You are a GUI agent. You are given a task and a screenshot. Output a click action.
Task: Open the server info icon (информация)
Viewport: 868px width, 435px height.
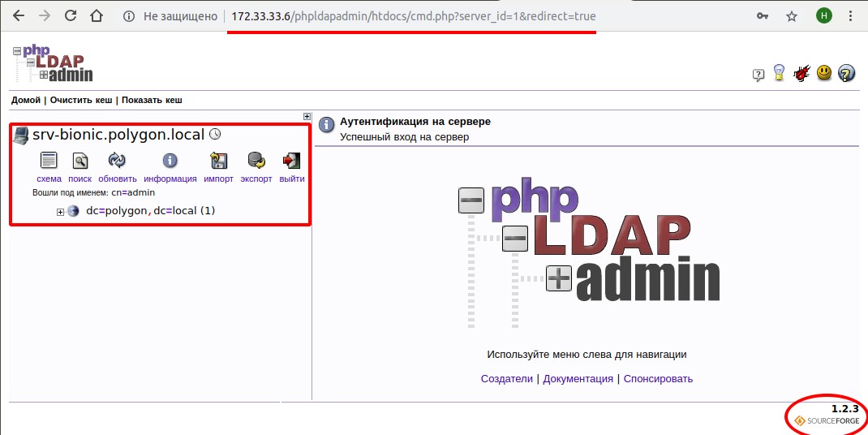(x=170, y=161)
